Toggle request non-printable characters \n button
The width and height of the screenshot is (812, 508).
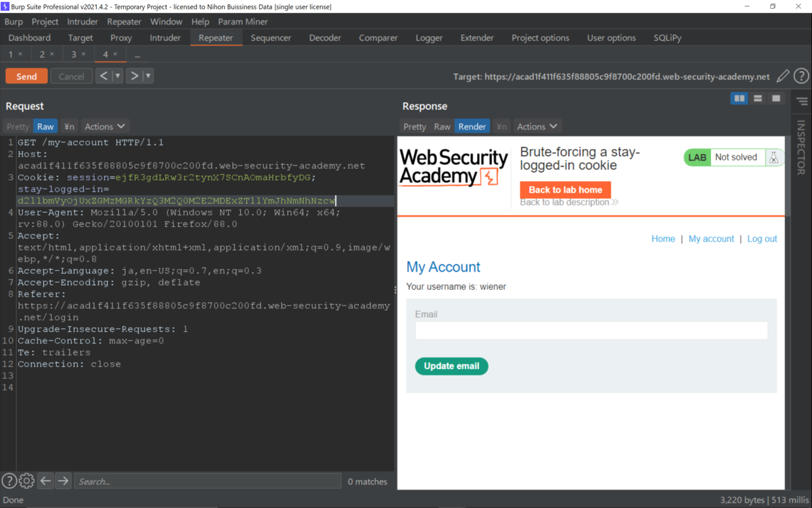69,127
